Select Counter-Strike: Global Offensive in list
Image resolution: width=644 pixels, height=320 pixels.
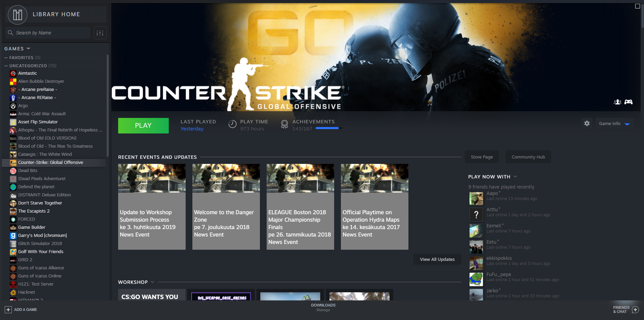coord(54,163)
